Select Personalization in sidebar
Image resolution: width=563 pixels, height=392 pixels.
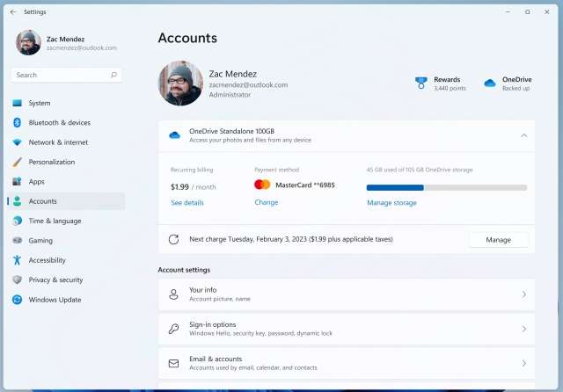click(52, 163)
